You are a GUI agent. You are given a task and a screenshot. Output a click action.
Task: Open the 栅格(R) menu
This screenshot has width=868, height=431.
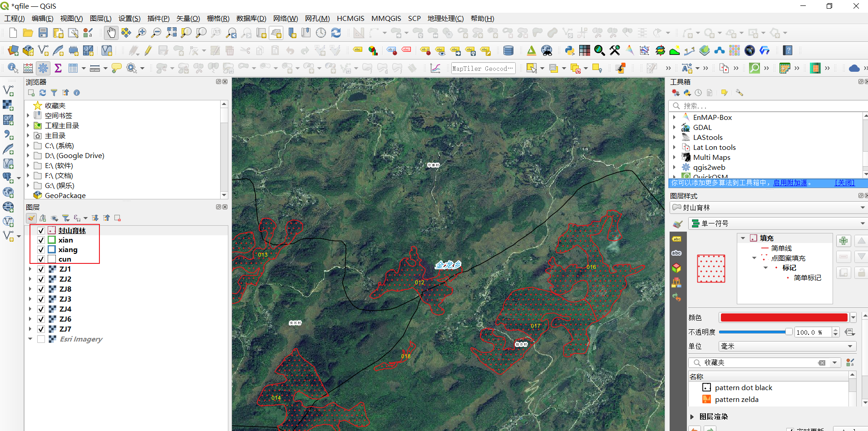pyautogui.click(x=218, y=19)
